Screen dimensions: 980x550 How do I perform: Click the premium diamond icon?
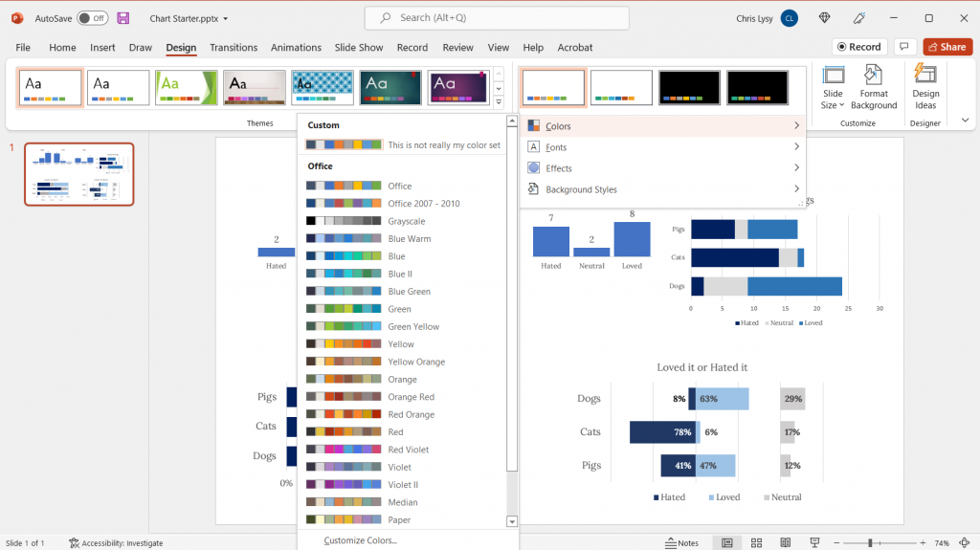[x=824, y=18]
